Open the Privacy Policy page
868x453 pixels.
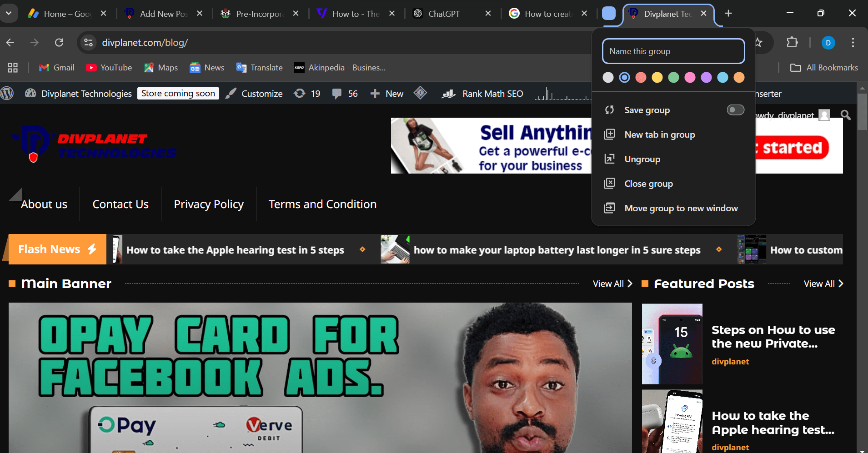pyautogui.click(x=208, y=204)
